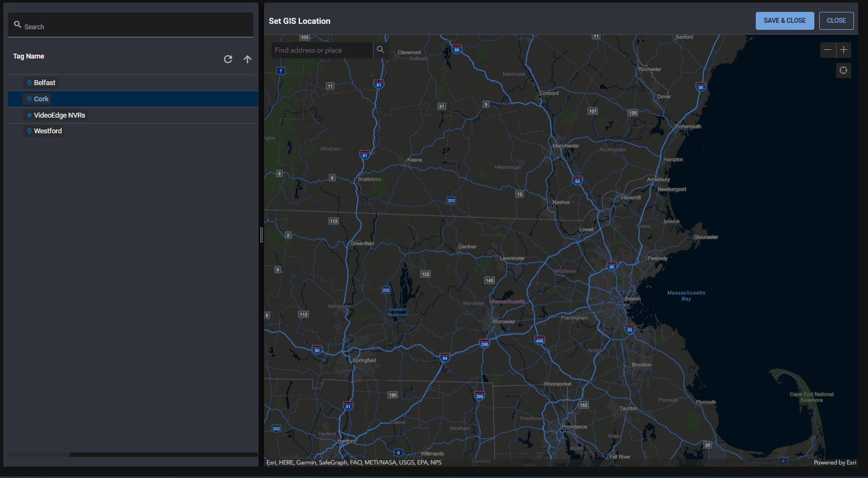Click the panel splitter handle

tap(261, 235)
